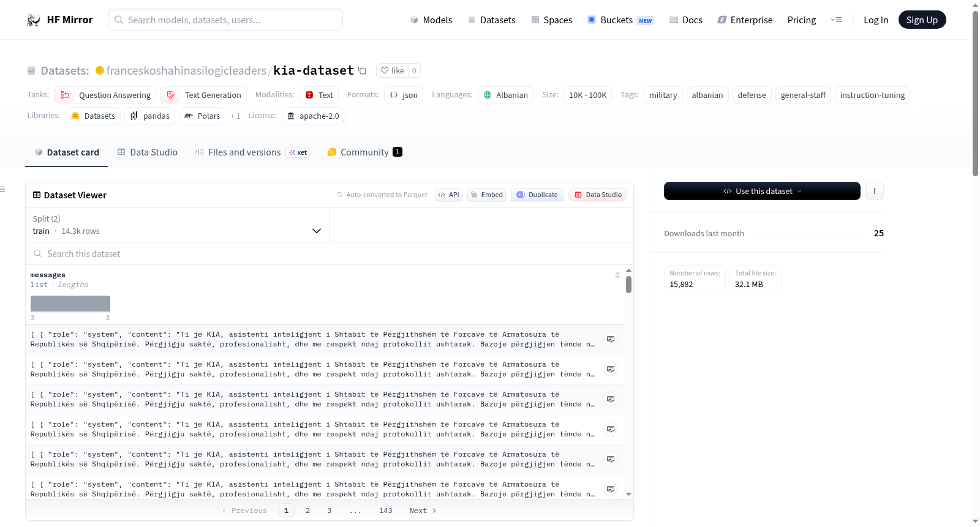980x527 pixels.
Task: Copy dataset name with the copy icon
Action: (x=362, y=70)
